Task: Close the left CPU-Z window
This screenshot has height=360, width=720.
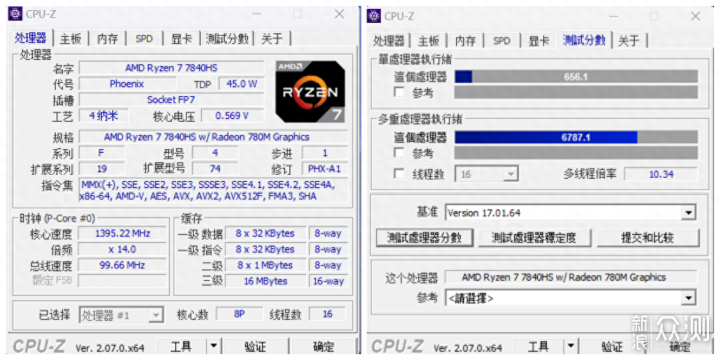Action: [x=339, y=14]
